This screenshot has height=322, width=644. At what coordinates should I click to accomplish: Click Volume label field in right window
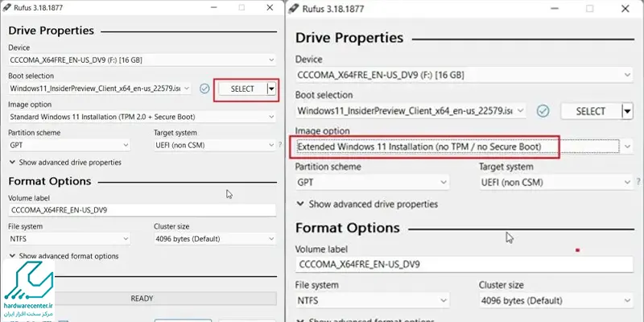click(464, 264)
